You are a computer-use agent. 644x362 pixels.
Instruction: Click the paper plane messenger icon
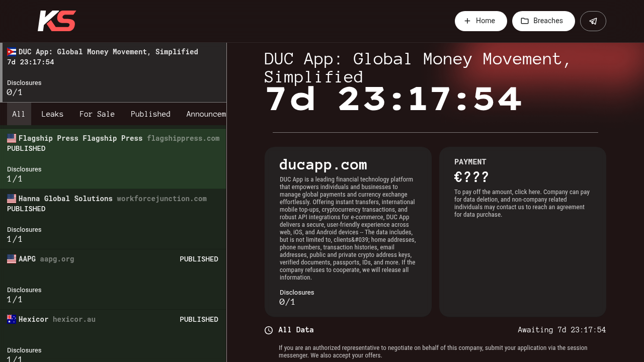[x=593, y=21]
